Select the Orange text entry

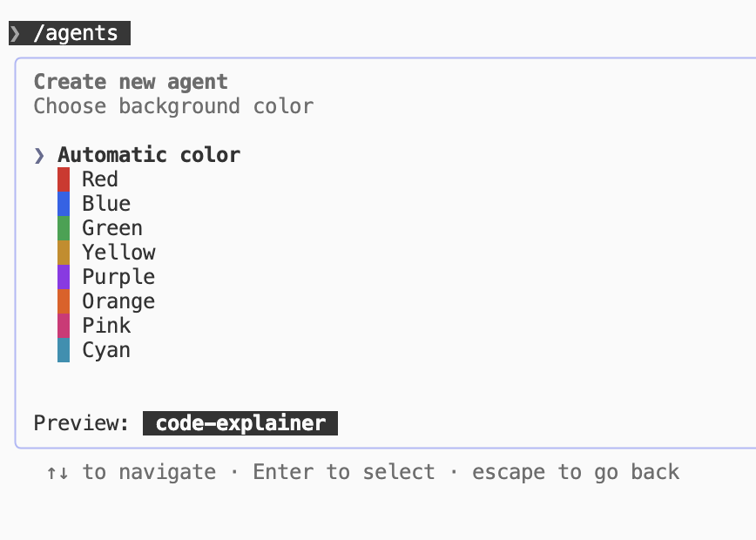(x=118, y=302)
